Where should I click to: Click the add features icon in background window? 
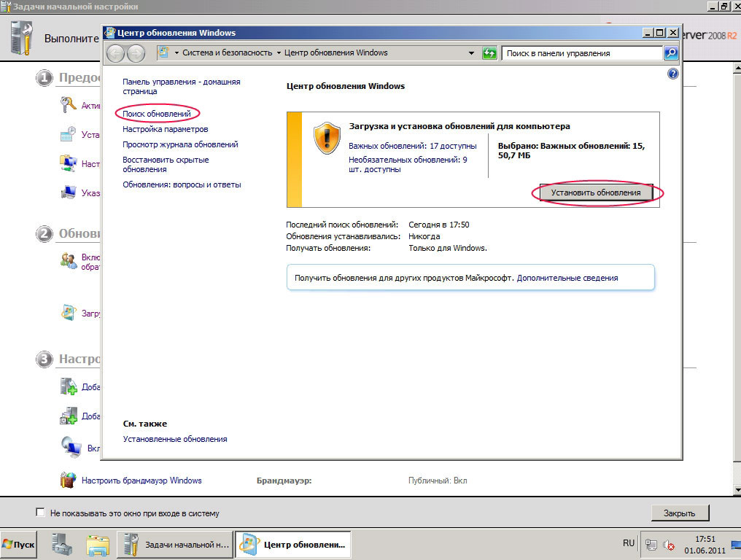coord(68,416)
